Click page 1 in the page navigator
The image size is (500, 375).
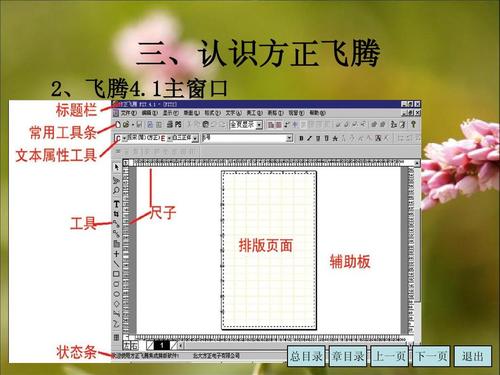[162, 345]
